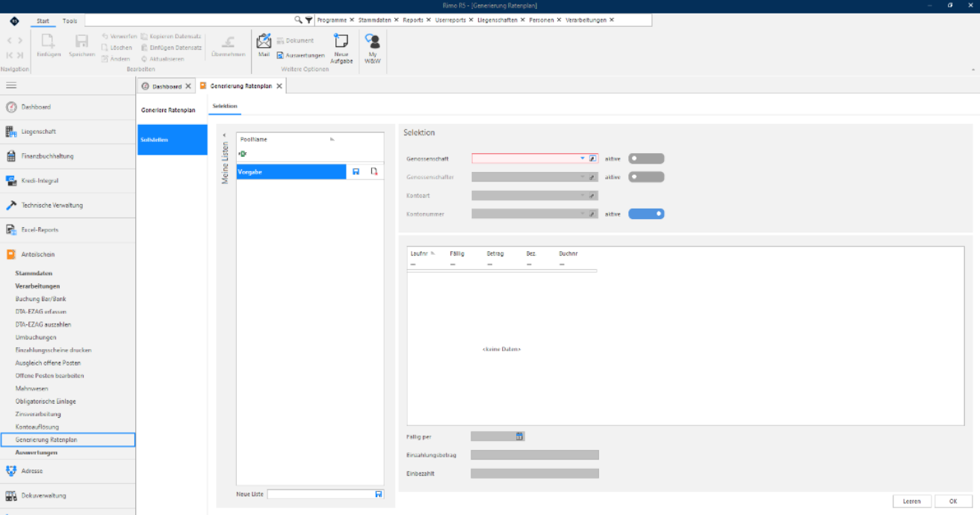
Task: Open Mahnwesen in the Verarbeitungen list
Action: coord(31,389)
